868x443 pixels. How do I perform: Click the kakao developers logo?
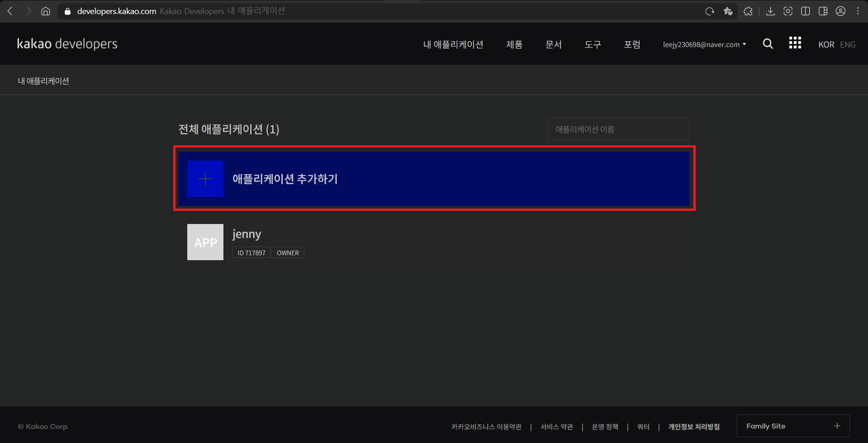coord(67,44)
